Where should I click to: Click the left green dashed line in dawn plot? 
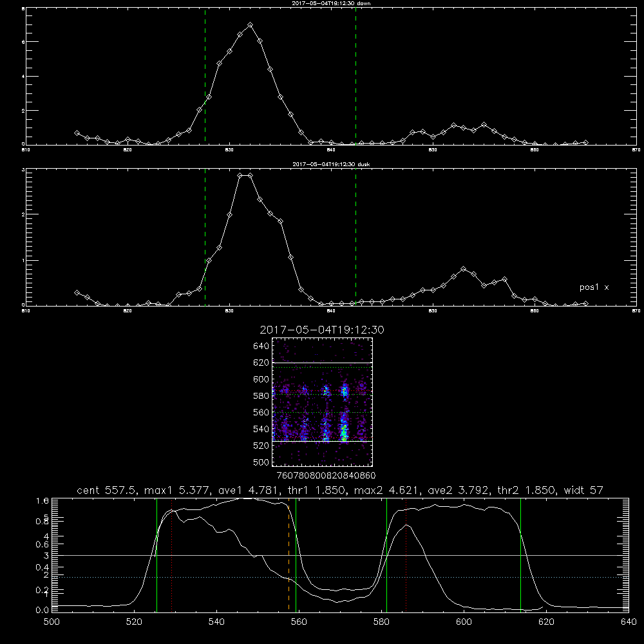(205, 77)
